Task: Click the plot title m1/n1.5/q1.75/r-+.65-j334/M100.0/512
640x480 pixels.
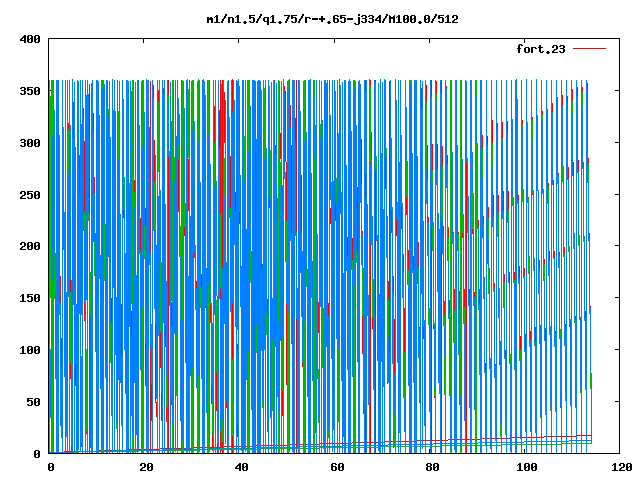Action: [x=332, y=19]
